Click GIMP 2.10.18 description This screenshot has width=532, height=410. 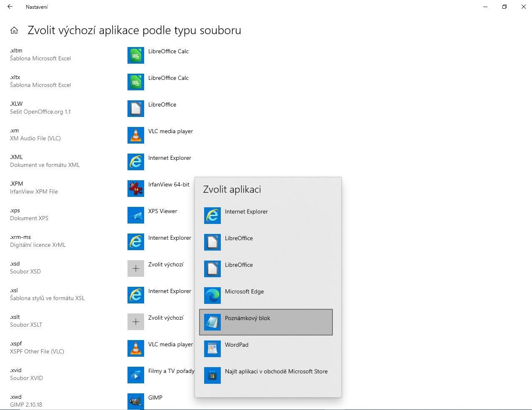click(x=26, y=405)
